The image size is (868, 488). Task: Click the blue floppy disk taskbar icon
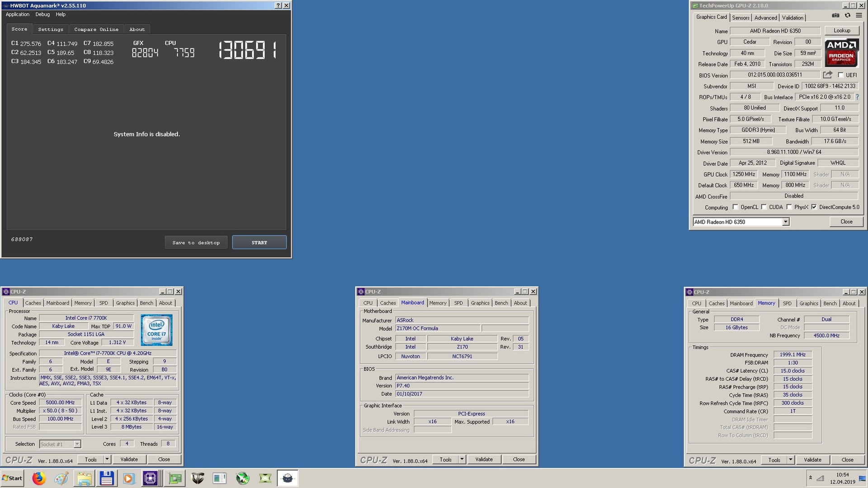107,478
